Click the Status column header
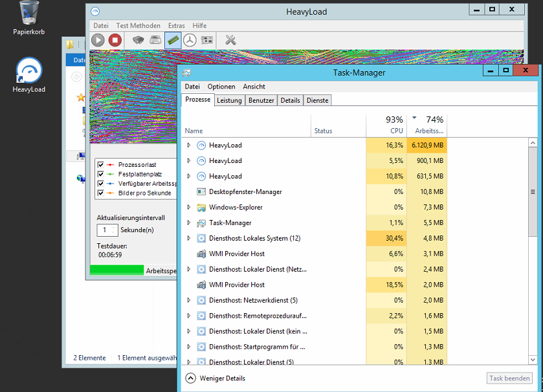The image size is (543, 392). tap(338, 125)
